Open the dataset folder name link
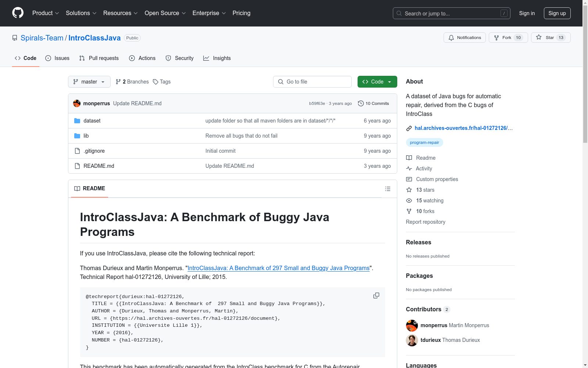 [x=92, y=121]
